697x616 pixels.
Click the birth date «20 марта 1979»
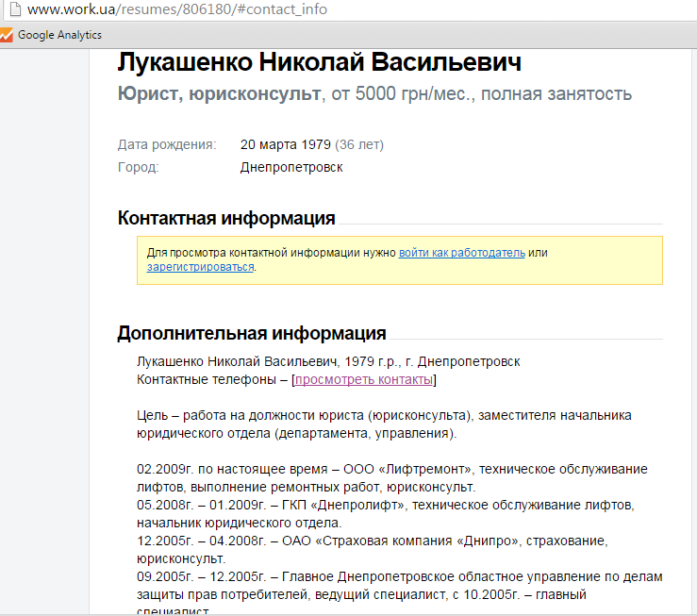[x=285, y=144]
